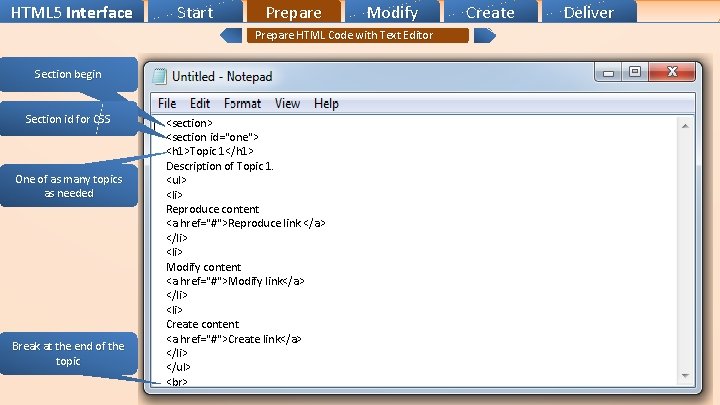Click the scrollbar down arrow in Notepad
Screen dimensions: 720x405
pos(685,376)
